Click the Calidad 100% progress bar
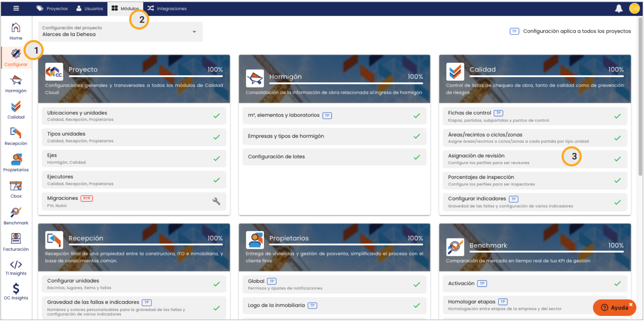The width and height of the screenshot is (644, 321). (546, 76)
